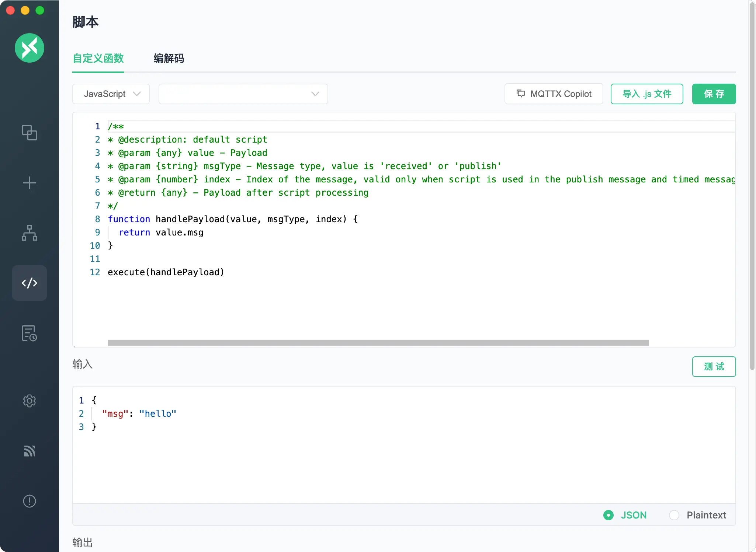
Task: Click the new connection plus icon
Action: tap(29, 183)
